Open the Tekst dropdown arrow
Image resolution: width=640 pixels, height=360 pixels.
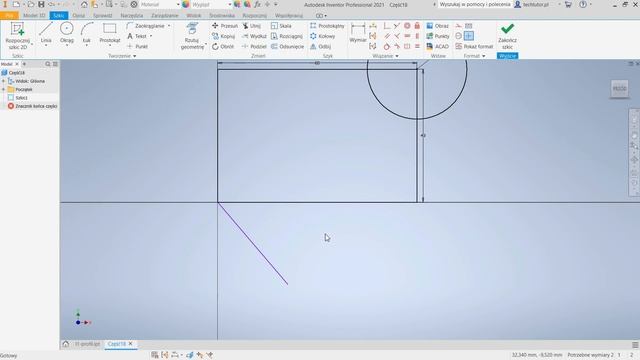[x=151, y=36]
